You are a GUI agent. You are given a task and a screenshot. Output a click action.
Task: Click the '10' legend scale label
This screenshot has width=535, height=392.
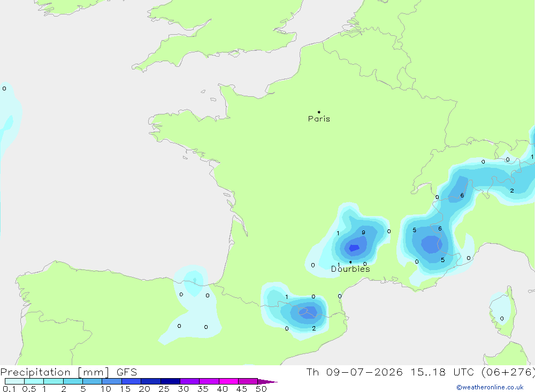pos(106,389)
